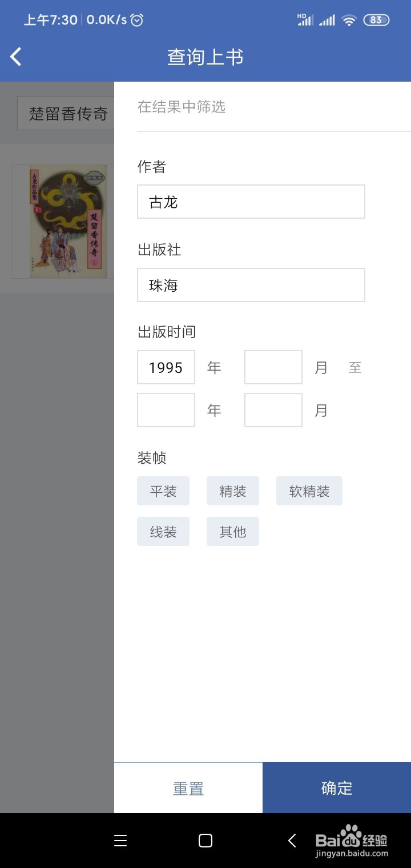Select the 其他 binding option
The height and width of the screenshot is (868, 411).
click(x=233, y=532)
